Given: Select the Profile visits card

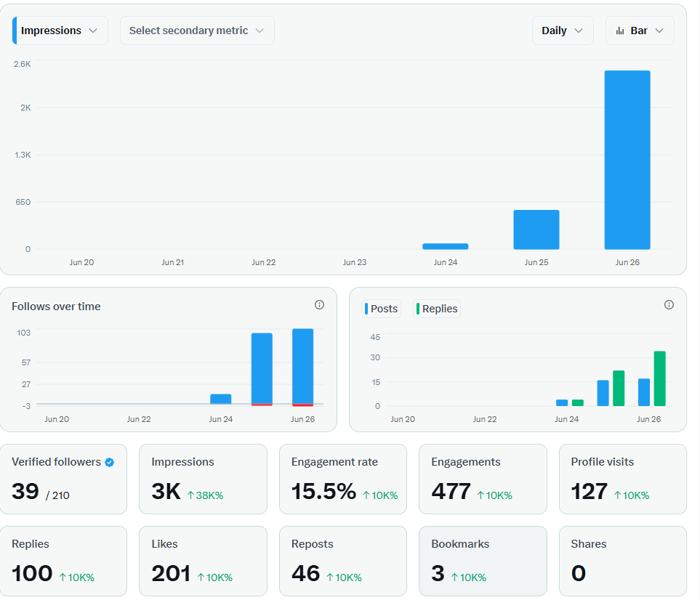Looking at the screenshot, I should [623, 479].
